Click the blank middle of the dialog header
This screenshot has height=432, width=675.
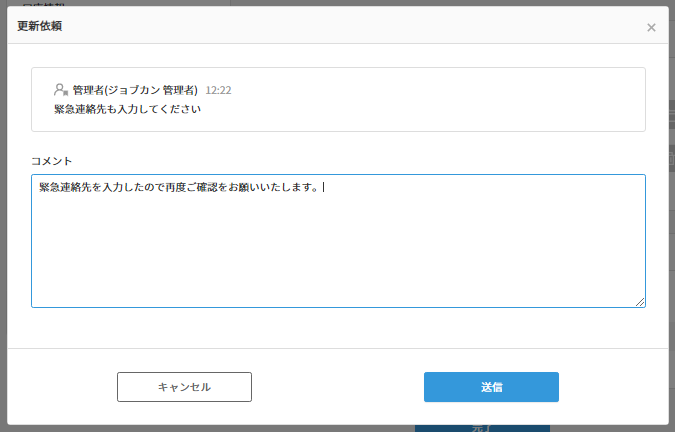[x=340, y=26]
